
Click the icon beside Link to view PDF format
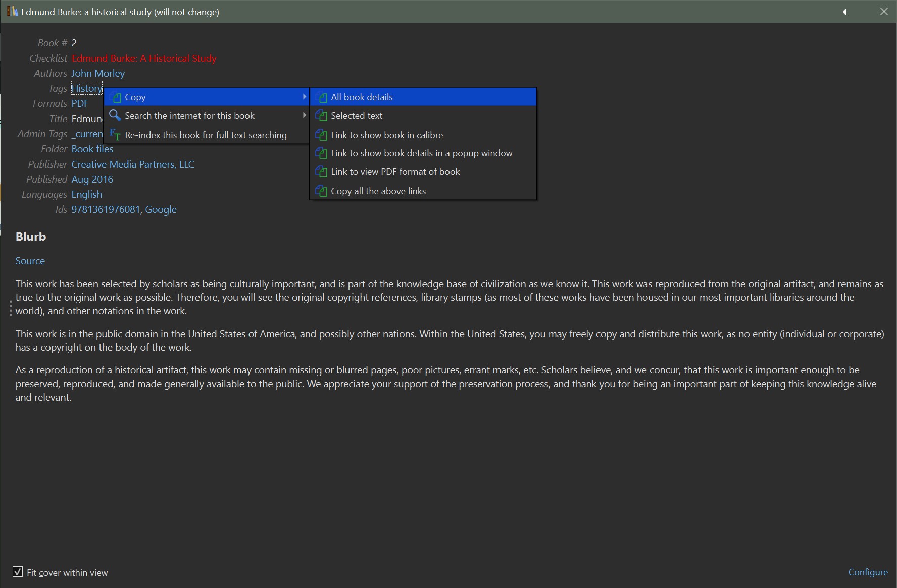(322, 172)
